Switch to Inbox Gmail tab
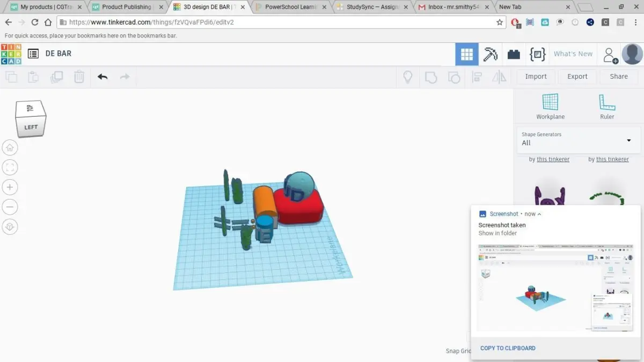The height and width of the screenshot is (362, 644). click(x=453, y=7)
